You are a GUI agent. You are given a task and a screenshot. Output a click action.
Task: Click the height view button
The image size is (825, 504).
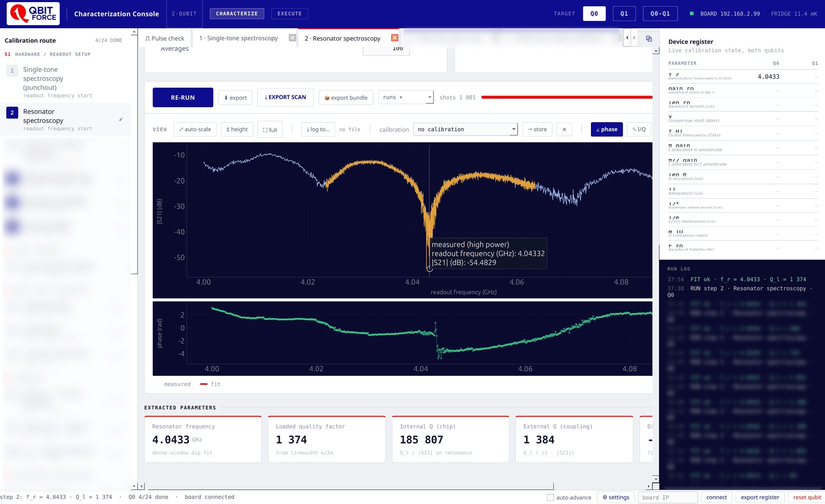[237, 130]
